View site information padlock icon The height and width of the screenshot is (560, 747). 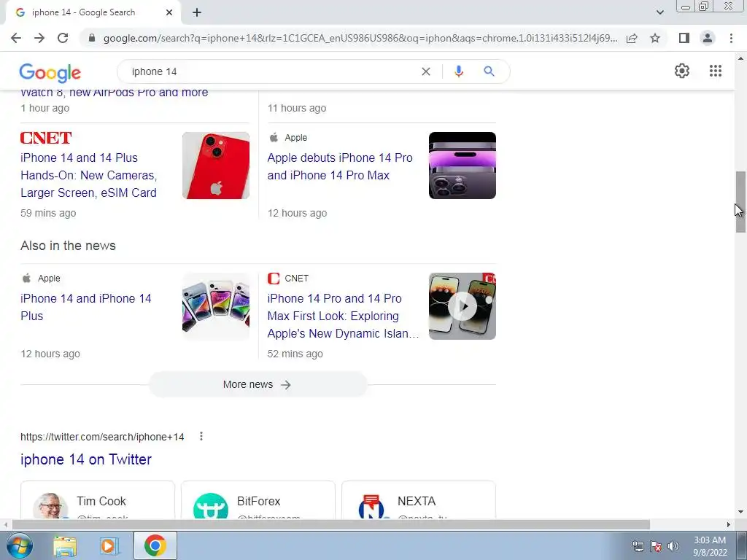click(x=92, y=38)
